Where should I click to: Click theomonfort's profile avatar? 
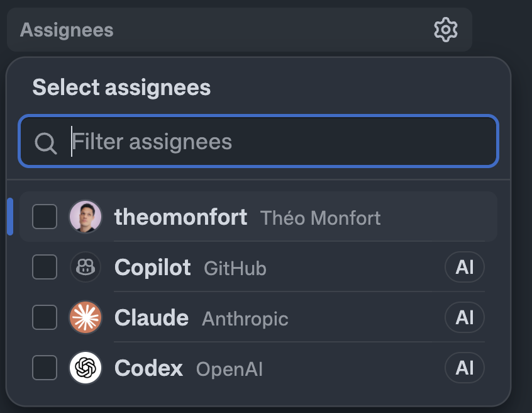click(x=86, y=217)
